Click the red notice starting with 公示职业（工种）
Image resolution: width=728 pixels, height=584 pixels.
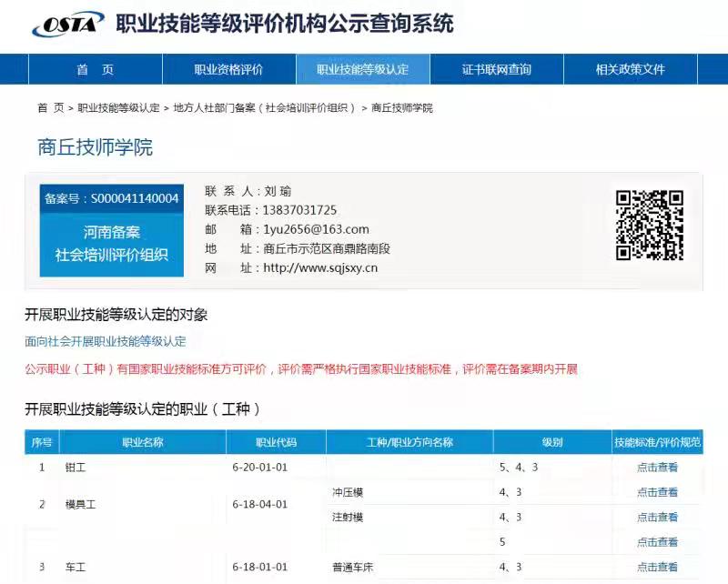tap(301, 369)
